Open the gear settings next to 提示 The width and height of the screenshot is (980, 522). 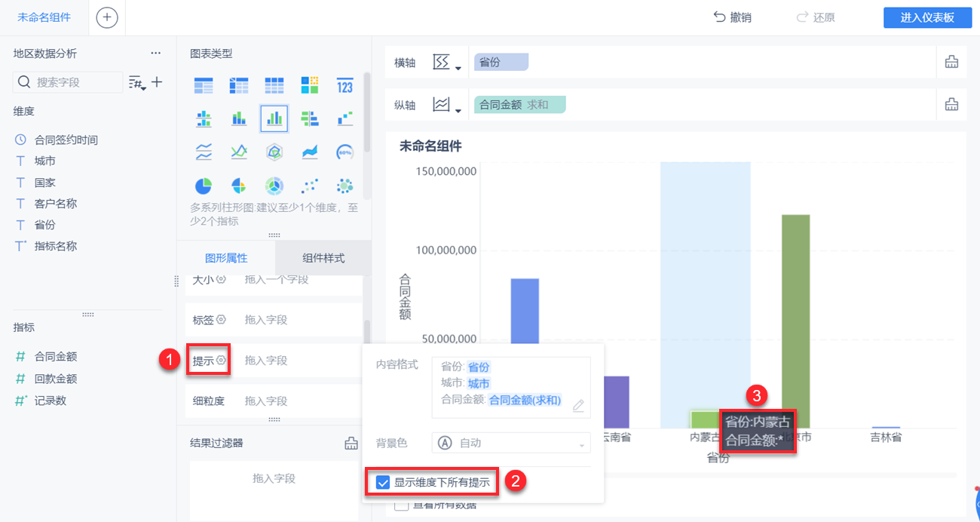tap(221, 361)
